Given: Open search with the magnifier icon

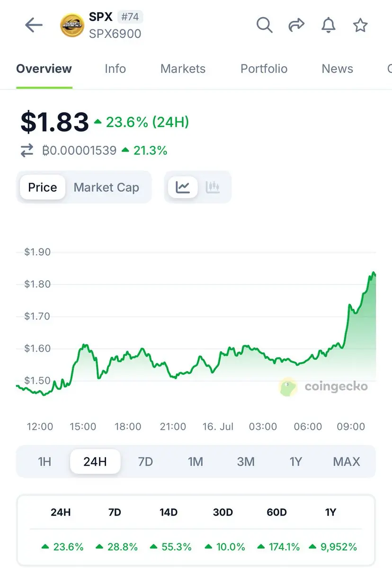Looking at the screenshot, I should (265, 25).
